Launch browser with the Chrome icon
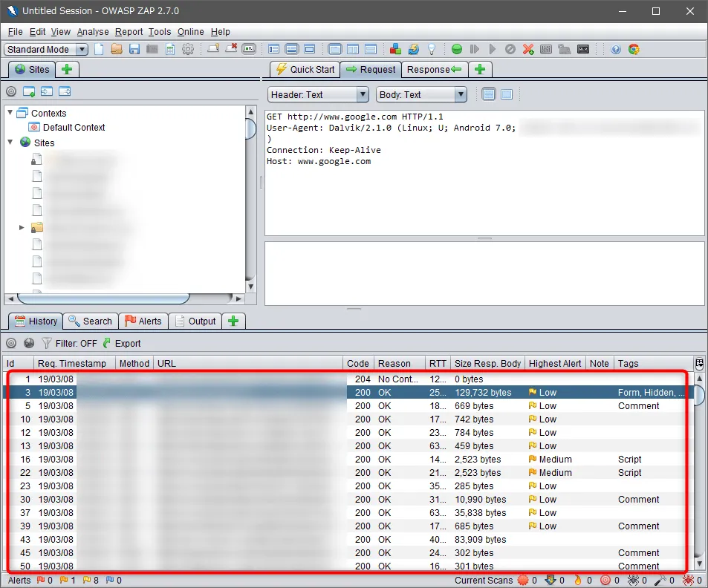Viewport: 708px width, 588px height. 634,50
